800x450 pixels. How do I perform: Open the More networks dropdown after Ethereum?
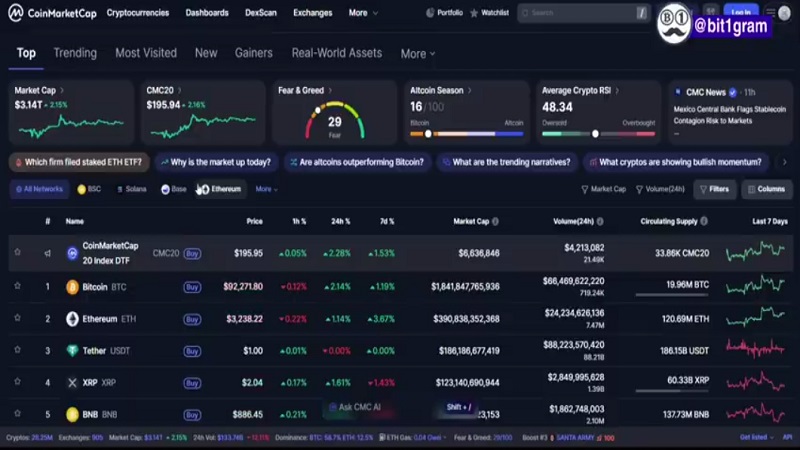[x=266, y=189]
